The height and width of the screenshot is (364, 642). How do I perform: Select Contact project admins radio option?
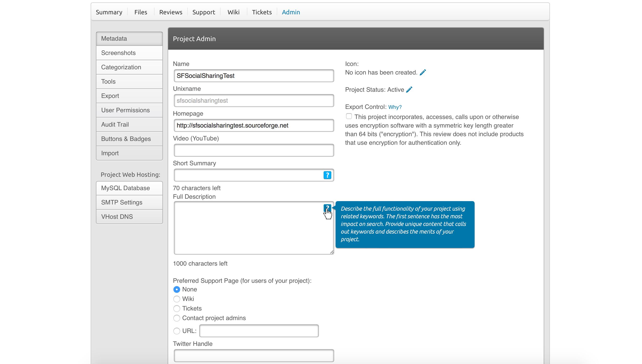coord(177,318)
